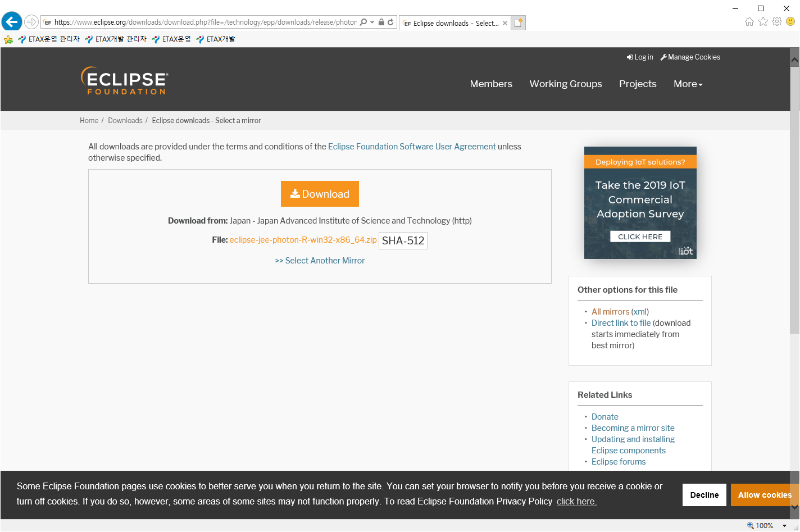This screenshot has width=800, height=532.
Task: Open the Working Groups menu
Action: point(566,84)
